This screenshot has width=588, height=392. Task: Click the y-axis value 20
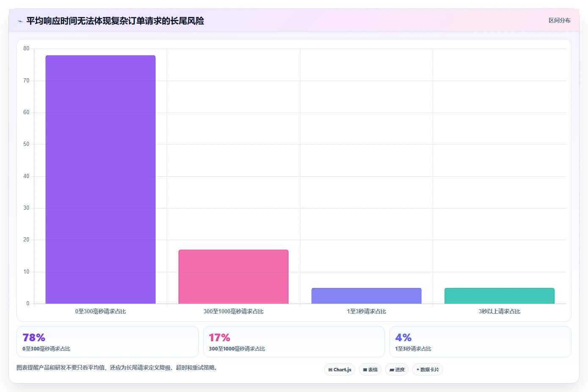tap(26, 240)
